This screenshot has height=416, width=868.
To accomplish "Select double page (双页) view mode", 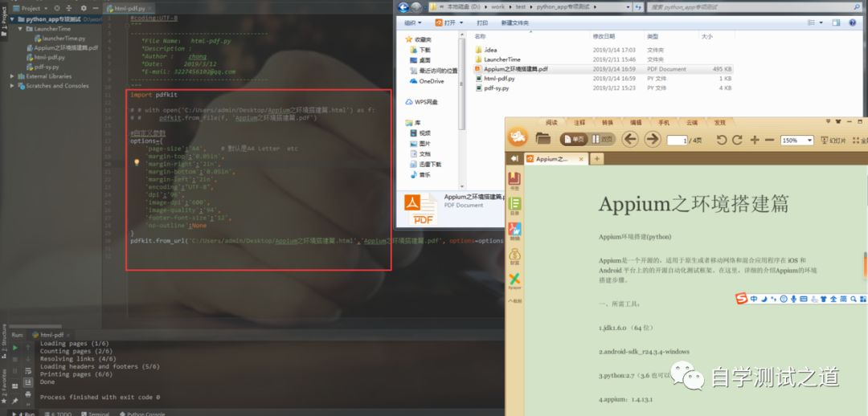I will [x=603, y=140].
